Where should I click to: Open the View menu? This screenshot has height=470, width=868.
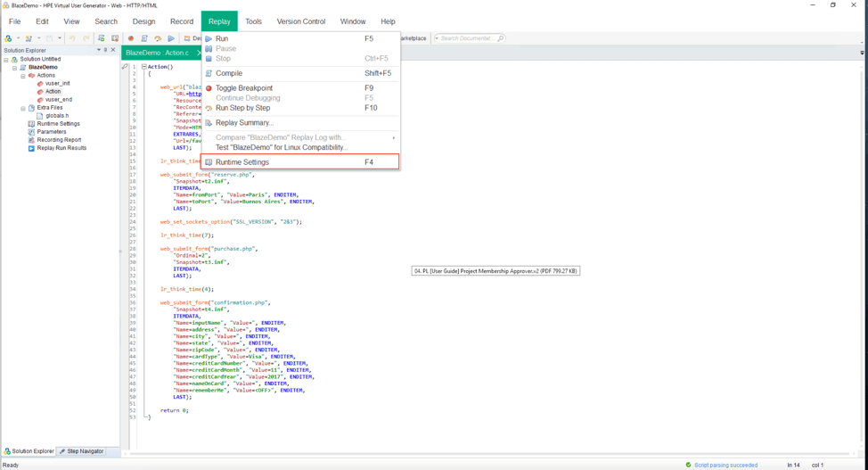pyautogui.click(x=71, y=21)
